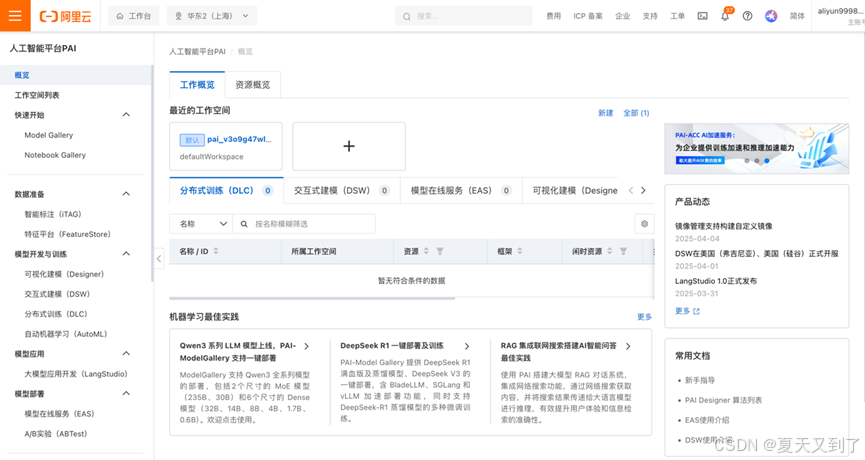Image resolution: width=865 pixels, height=460 pixels.
Task: Open 自动机器学习（AutoML）
Action: pos(66,334)
